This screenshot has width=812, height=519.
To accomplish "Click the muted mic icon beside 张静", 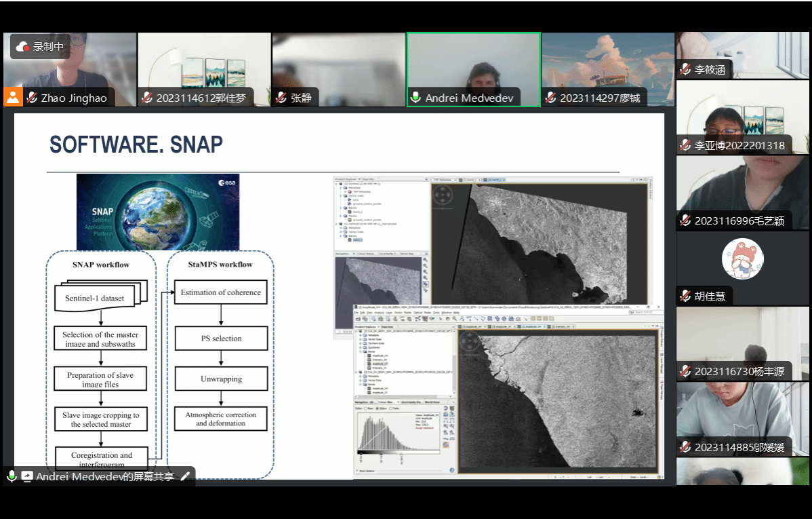I will (281, 98).
